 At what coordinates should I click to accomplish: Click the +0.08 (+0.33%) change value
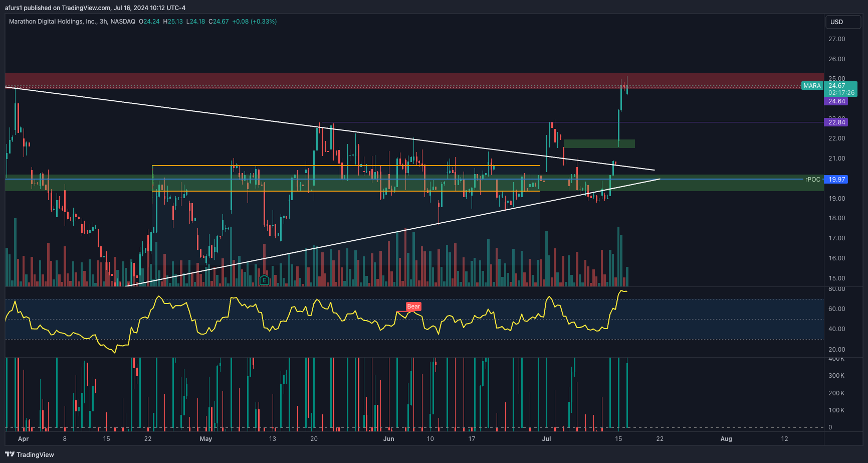pos(254,22)
